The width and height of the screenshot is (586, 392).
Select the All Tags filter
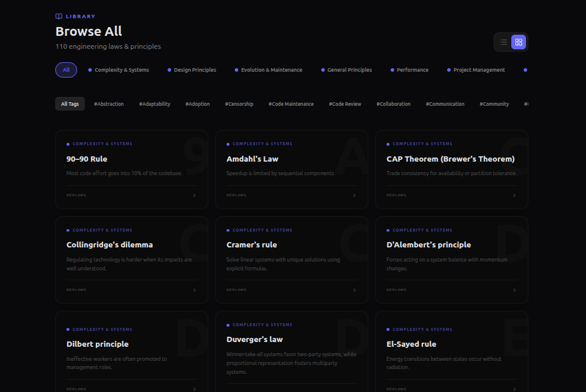pyautogui.click(x=70, y=104)
